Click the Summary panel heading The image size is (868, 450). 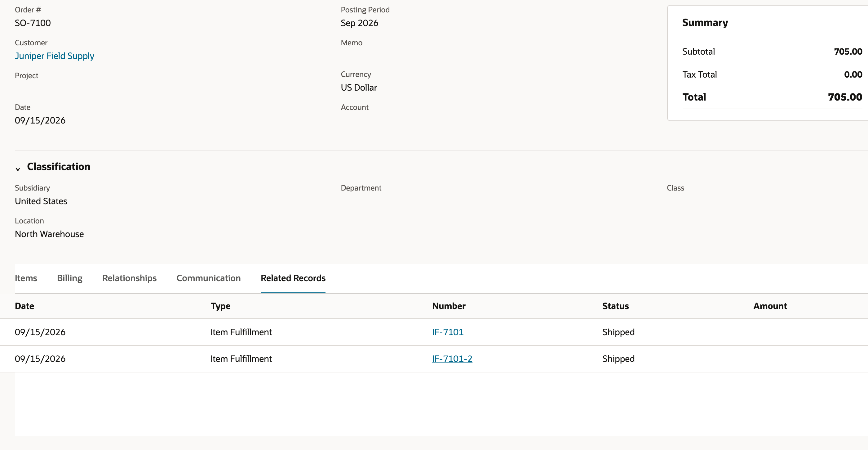[705, 23]
